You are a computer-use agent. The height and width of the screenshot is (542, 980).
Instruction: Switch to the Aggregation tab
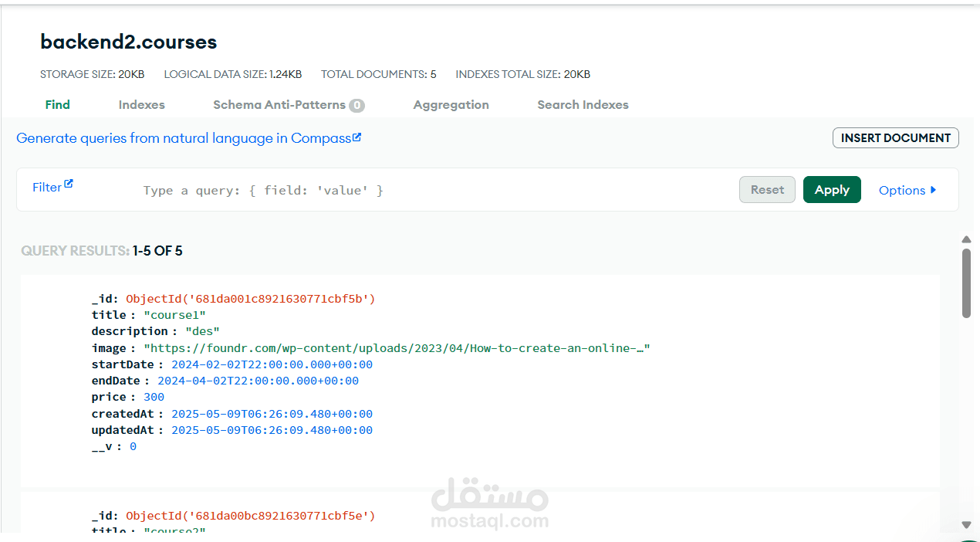pyautogui.click(x=451, y=105)
